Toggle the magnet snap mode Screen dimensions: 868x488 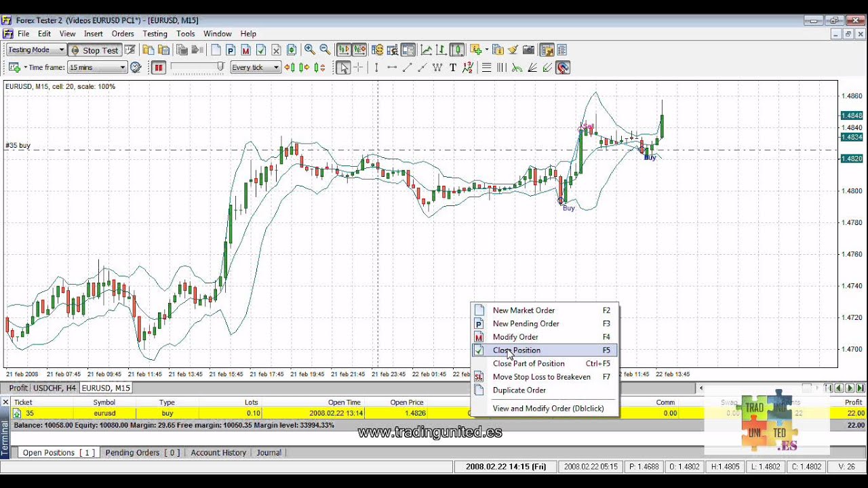tap(562, 67)
